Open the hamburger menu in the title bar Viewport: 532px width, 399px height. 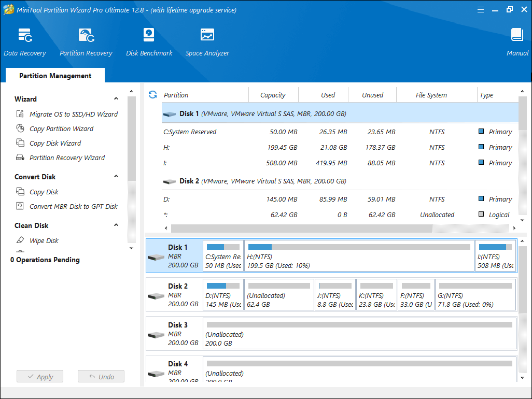481,10
